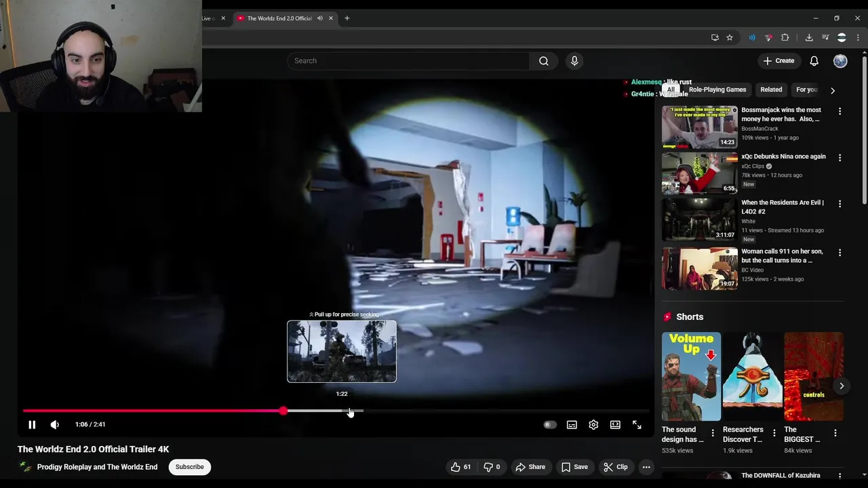
Task: Open the browser profile icon
Action: tap(842, 37)
